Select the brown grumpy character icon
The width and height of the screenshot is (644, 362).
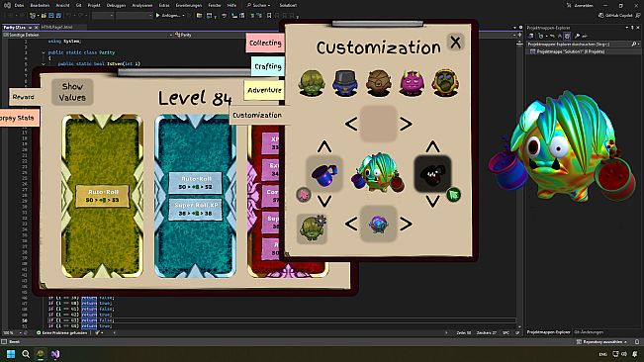[x=378, y=83]
